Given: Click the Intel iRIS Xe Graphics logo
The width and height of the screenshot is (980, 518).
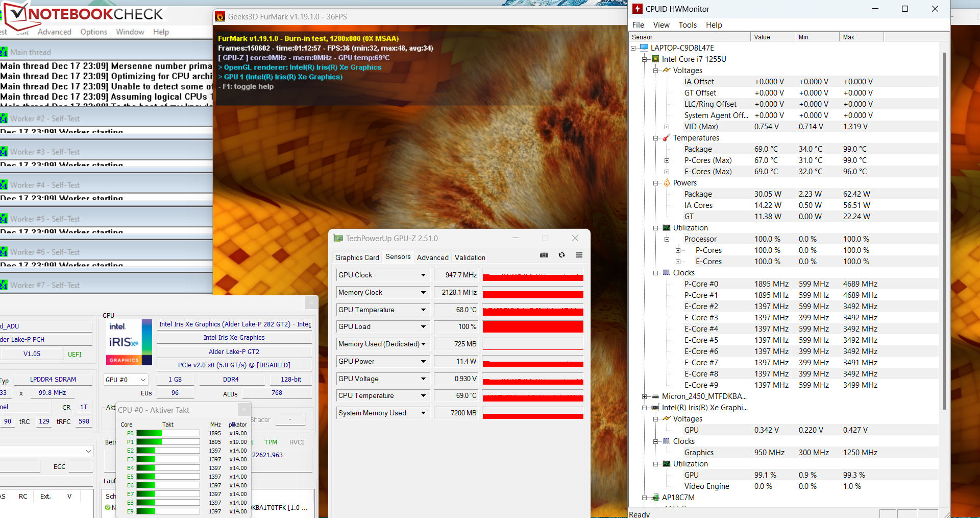Looking at the screenshot, I should pyautogui.click(x=129, y=342).
